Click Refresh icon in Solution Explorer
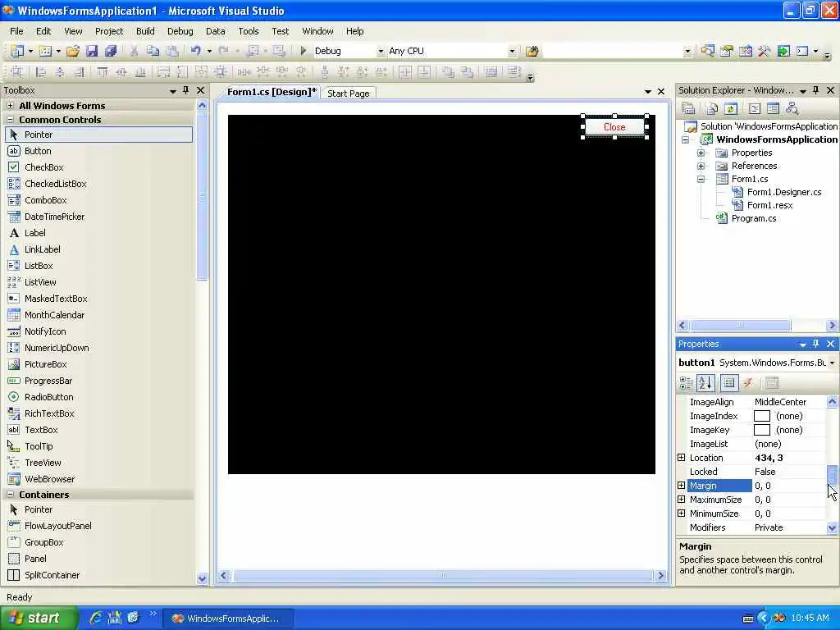The height and width of the screenshot is (630, 840). click(x=731, y=109)
